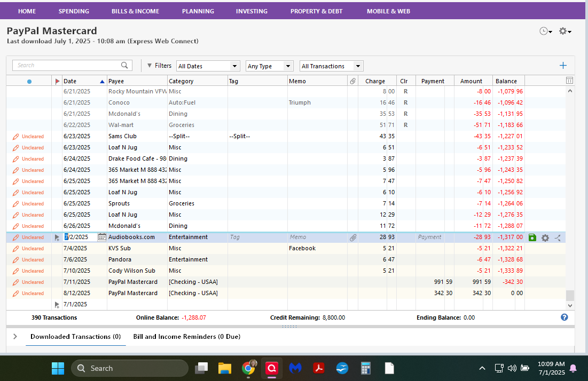Open the account actions gear in the header

(565, 31)
